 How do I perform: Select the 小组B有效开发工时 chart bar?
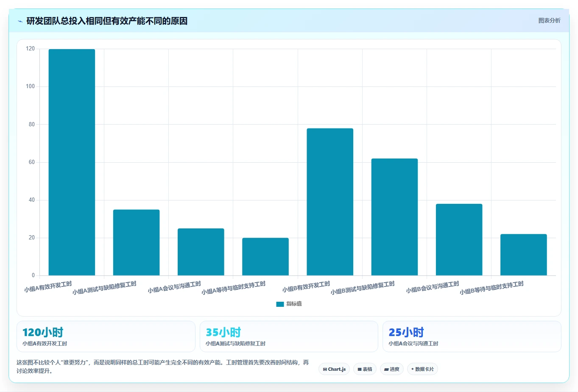330,202
